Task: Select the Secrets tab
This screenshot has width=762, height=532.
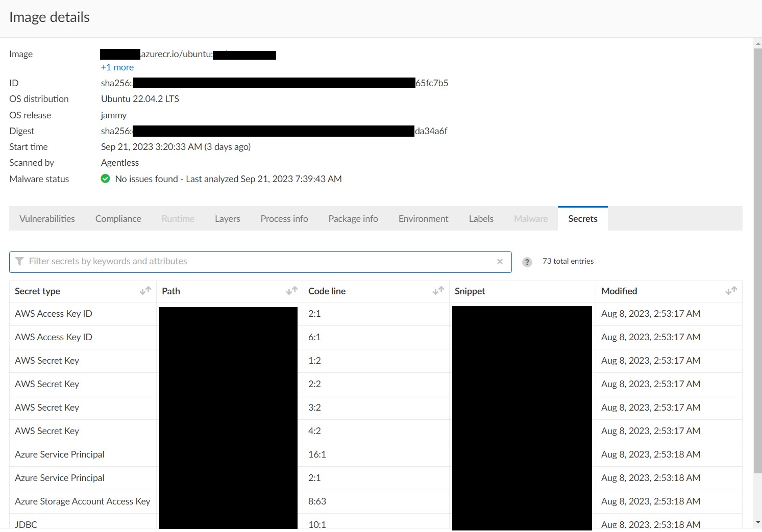Action: coord(583,219)
